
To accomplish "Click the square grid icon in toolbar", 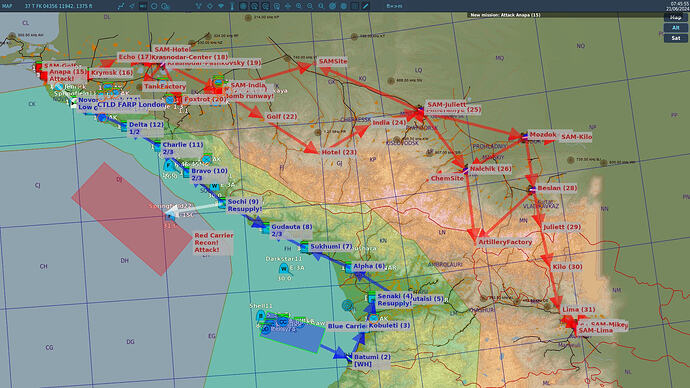I will [354, 6].
